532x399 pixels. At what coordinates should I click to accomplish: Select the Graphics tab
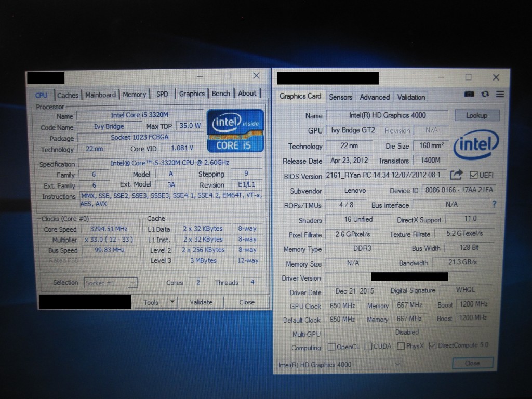tap(192, 94)
